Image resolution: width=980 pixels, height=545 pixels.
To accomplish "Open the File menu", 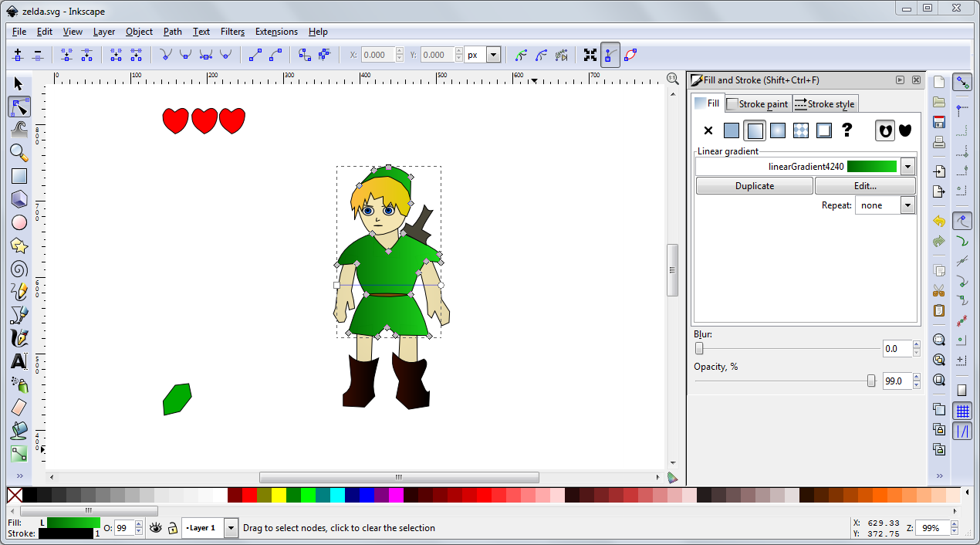I will (x=19, y=32).
